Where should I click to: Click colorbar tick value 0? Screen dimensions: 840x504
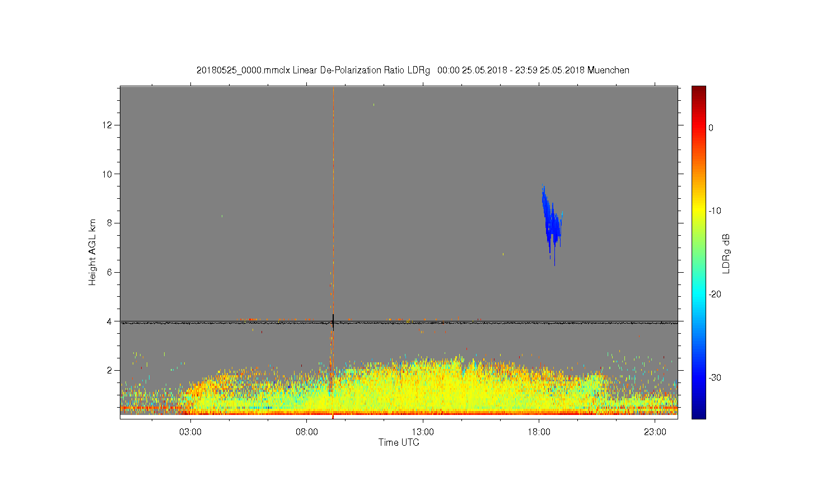pos(711,128)
